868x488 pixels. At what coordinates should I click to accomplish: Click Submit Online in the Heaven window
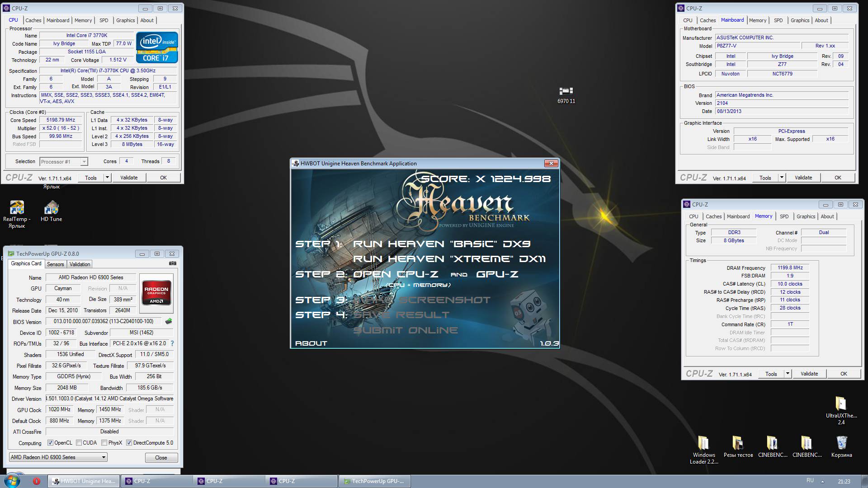[x=406, y=330]
